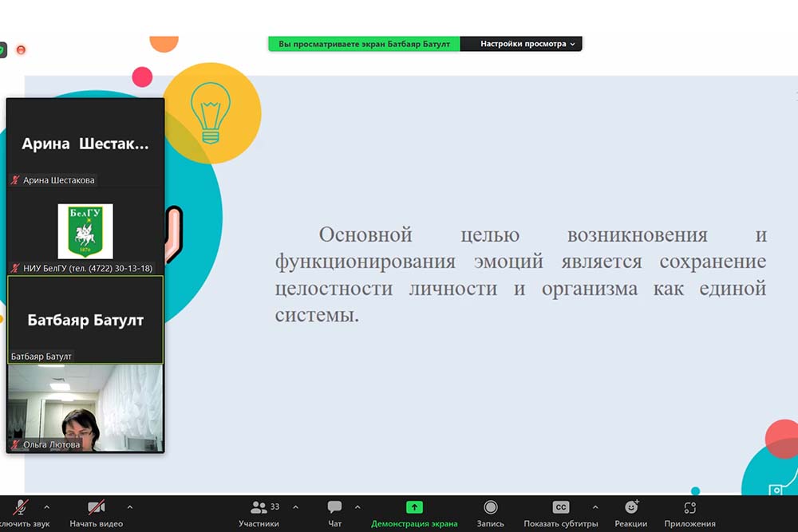Open the Chat panel icon
Image resolution: width=798 pixels, height=532 pixels.
[x=334, y=507]
